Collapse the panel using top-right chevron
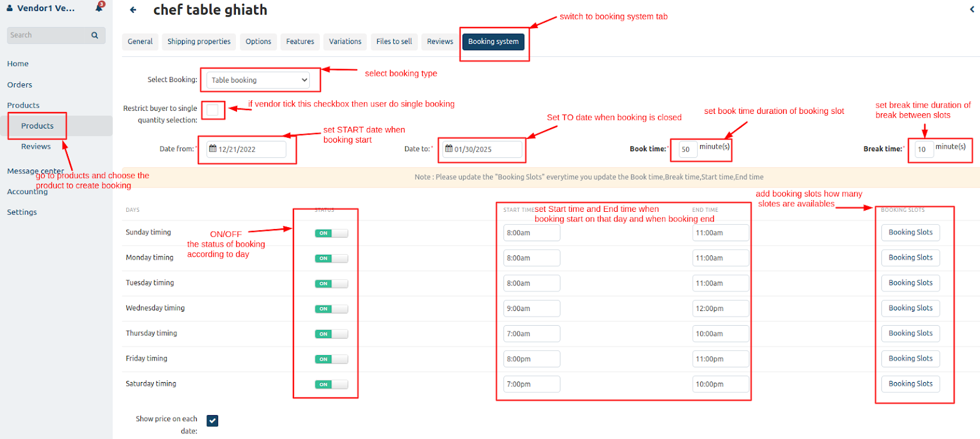This screenshot has height=439, width=980. pyautogui.click(x=971, y=9)
